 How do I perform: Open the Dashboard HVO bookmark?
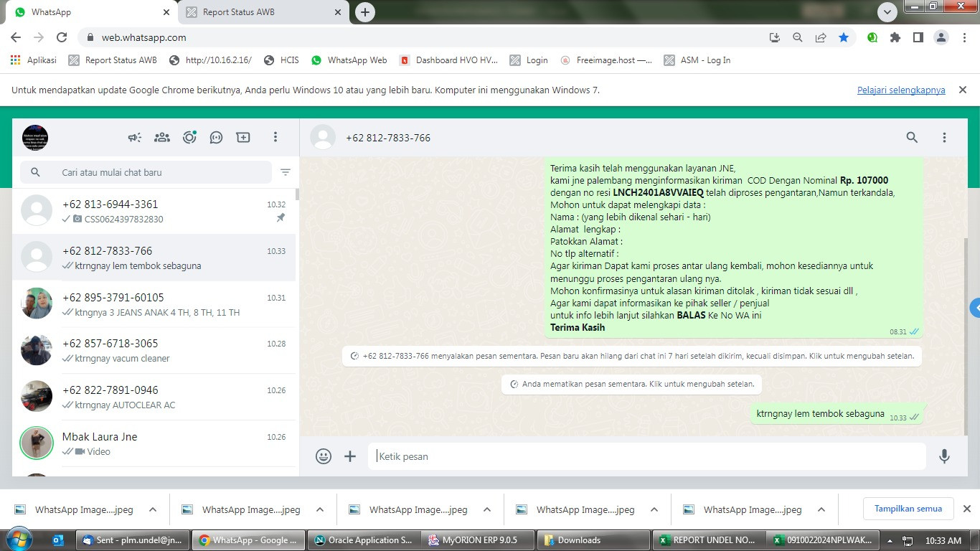(x=448, y=60)
